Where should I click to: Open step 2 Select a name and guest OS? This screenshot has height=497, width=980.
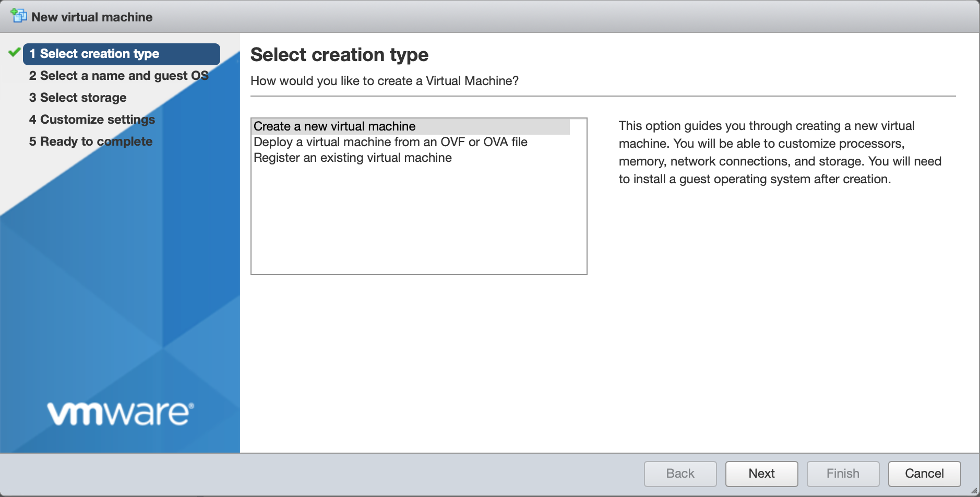click(x=118, y=76)
